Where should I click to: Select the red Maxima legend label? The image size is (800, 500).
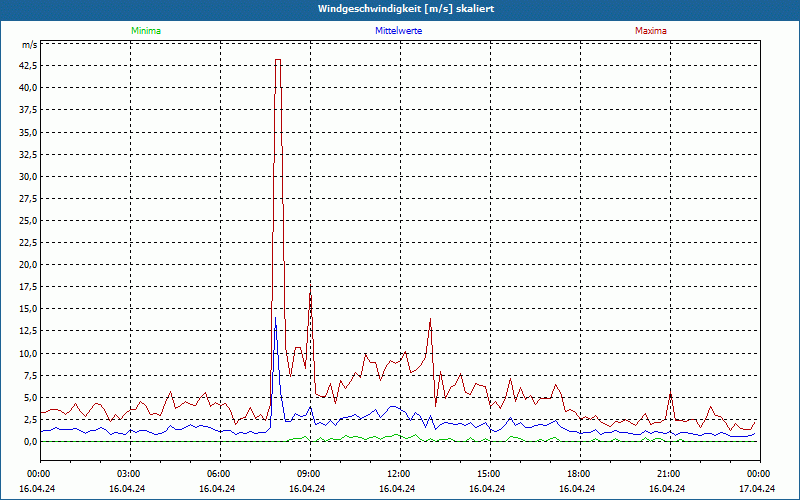coord(651,31)
